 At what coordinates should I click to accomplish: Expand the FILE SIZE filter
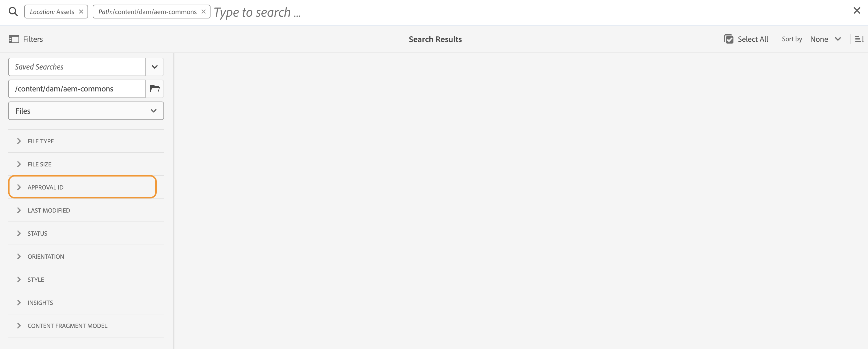coord(86,164)
